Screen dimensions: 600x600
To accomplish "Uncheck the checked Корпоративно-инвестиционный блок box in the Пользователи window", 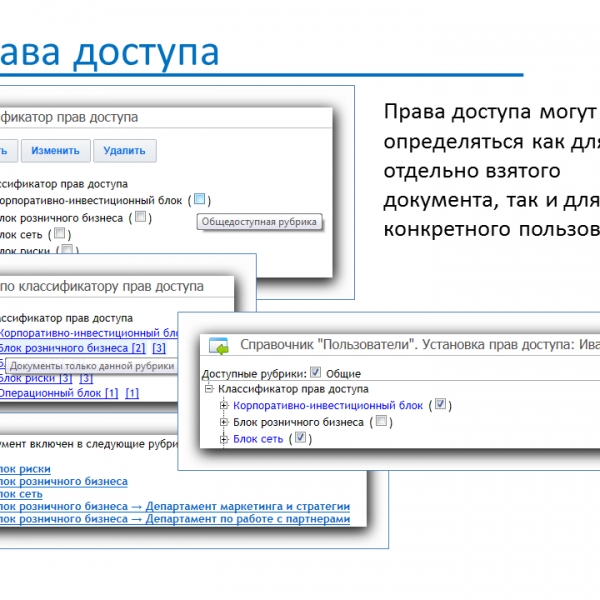I will pyautogui.click(x=441, y=405).
